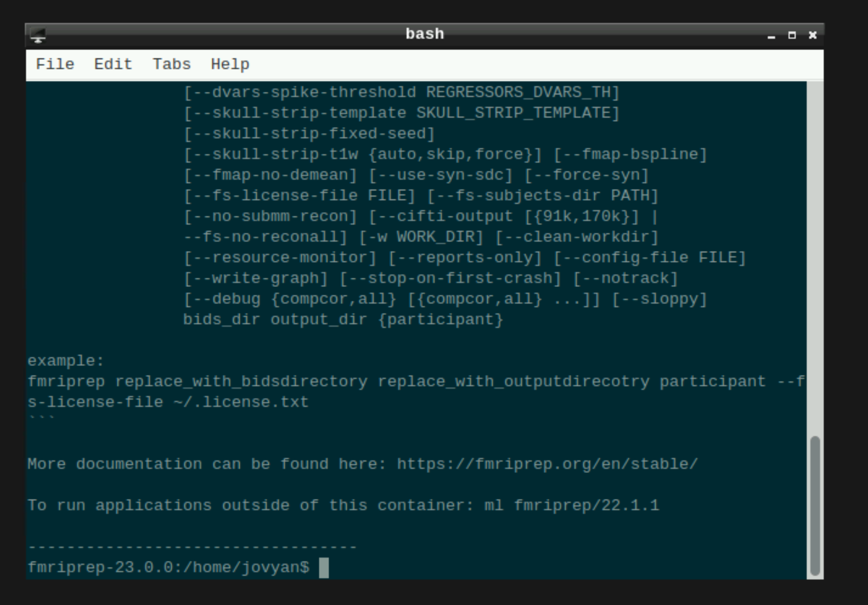
Task: Close the bash terminal window
Action: pyautogui.click(x=812, y=36)
